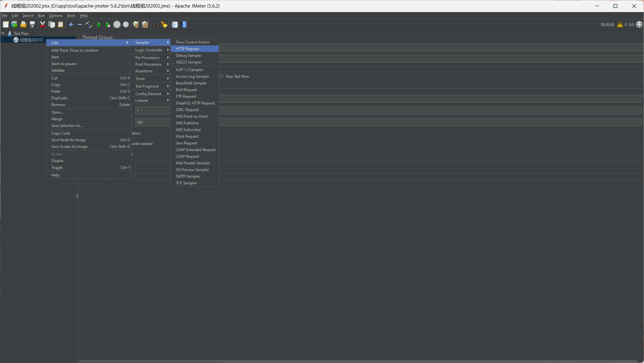Click the Paste clipboard icon
This screenshot has height=363, width=644.
click(x=60, y=24)
